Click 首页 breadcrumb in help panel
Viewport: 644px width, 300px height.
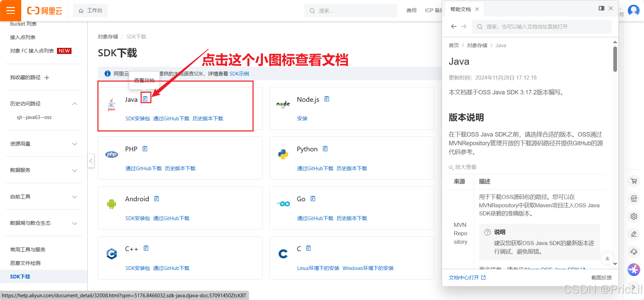tap(454, 46)
